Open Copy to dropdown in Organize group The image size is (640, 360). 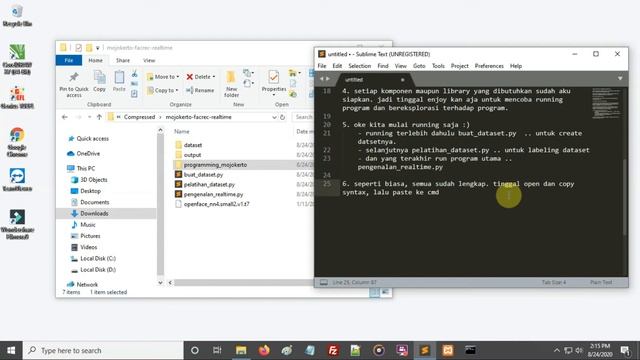162,90
